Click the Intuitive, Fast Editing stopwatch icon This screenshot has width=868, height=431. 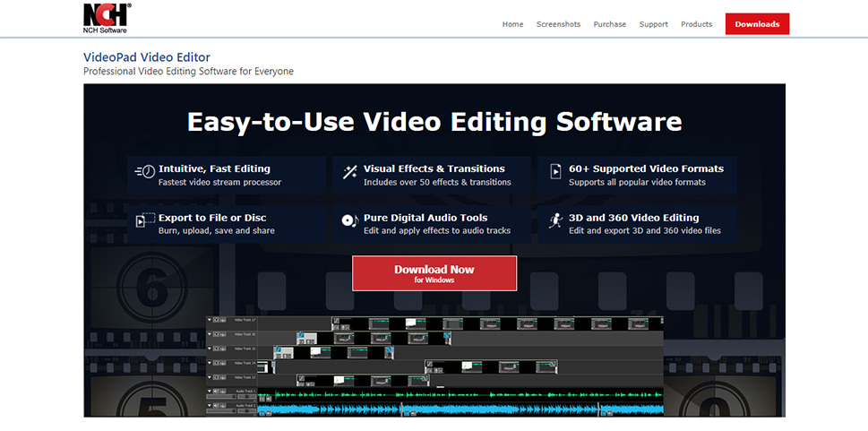point(145,172)
